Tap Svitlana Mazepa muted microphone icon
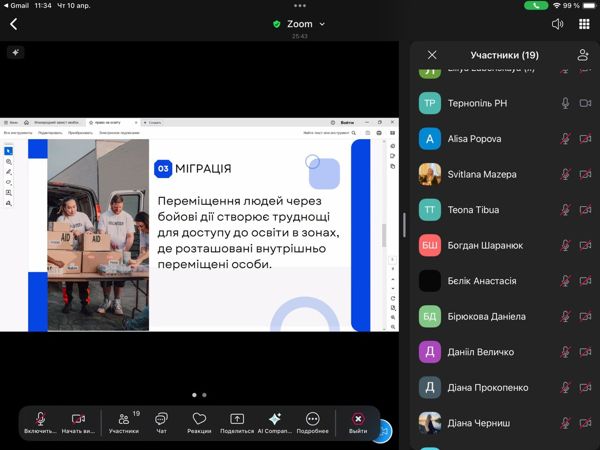The image size is (600, 450). 565,174
